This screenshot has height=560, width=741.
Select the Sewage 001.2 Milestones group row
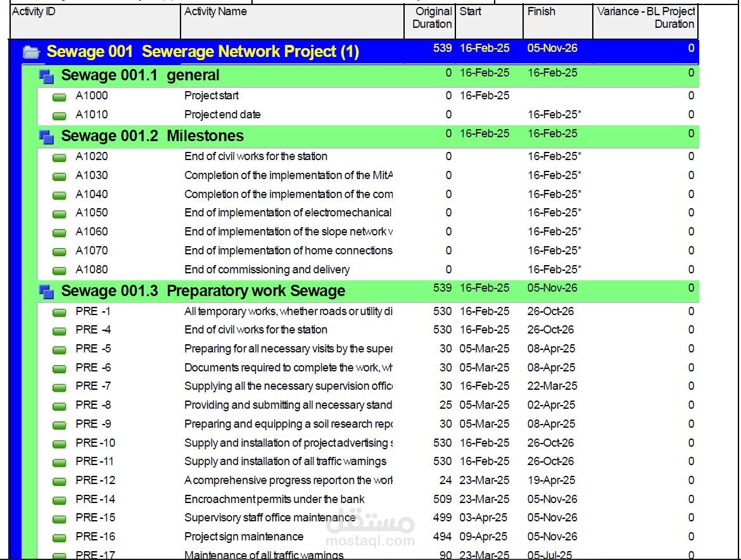[x=368, y=136]
